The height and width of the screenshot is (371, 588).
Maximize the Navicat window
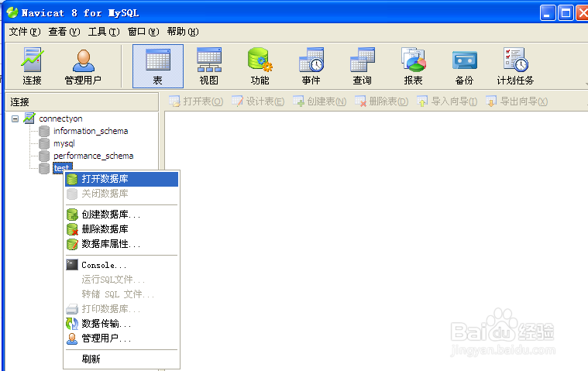[x=566, y=13]
